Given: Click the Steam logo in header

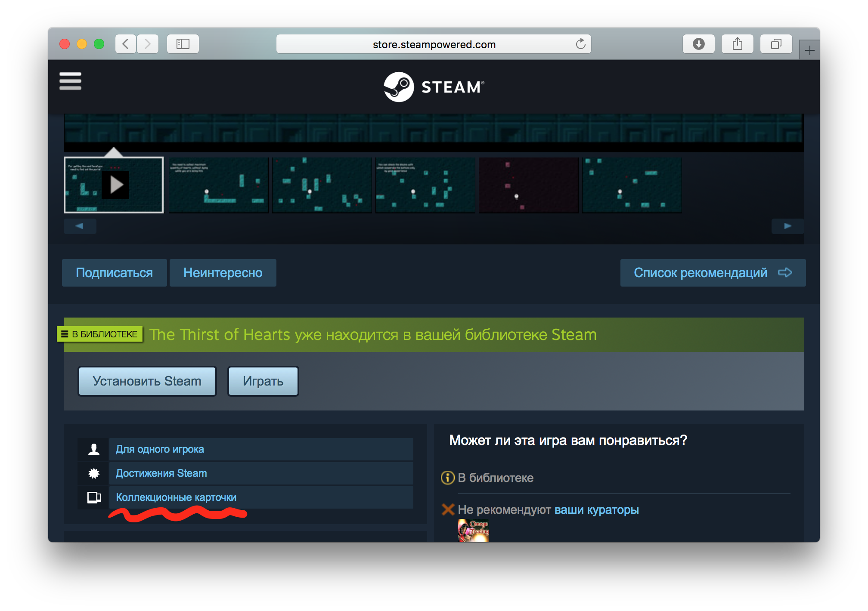Looking at the screenshot, I should [434, 86].
